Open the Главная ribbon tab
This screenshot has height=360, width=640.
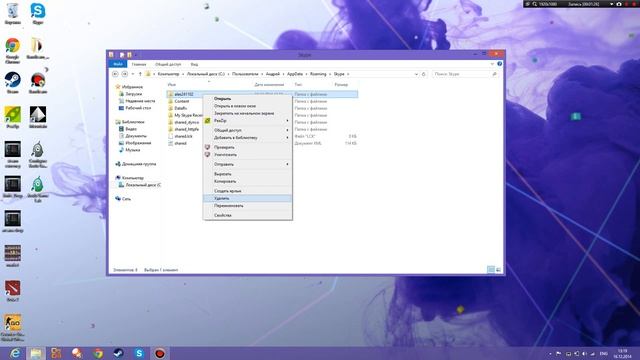pos(139,64)
